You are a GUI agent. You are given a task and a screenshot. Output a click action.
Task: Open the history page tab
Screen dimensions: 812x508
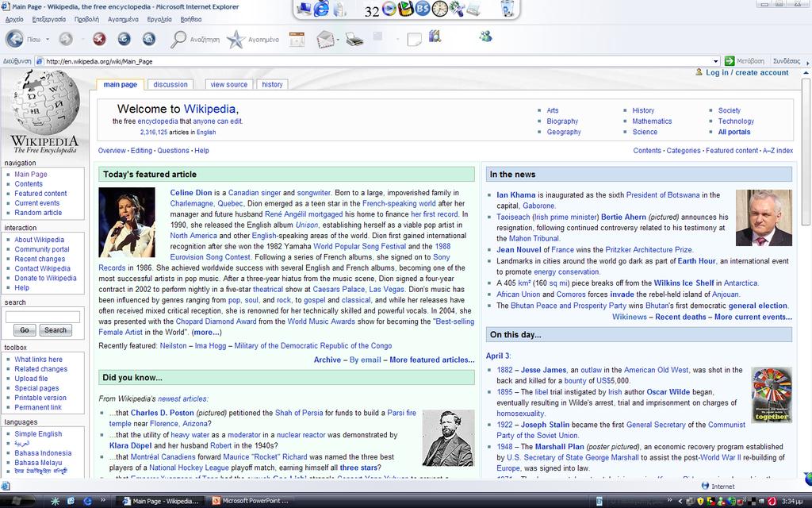272,84
